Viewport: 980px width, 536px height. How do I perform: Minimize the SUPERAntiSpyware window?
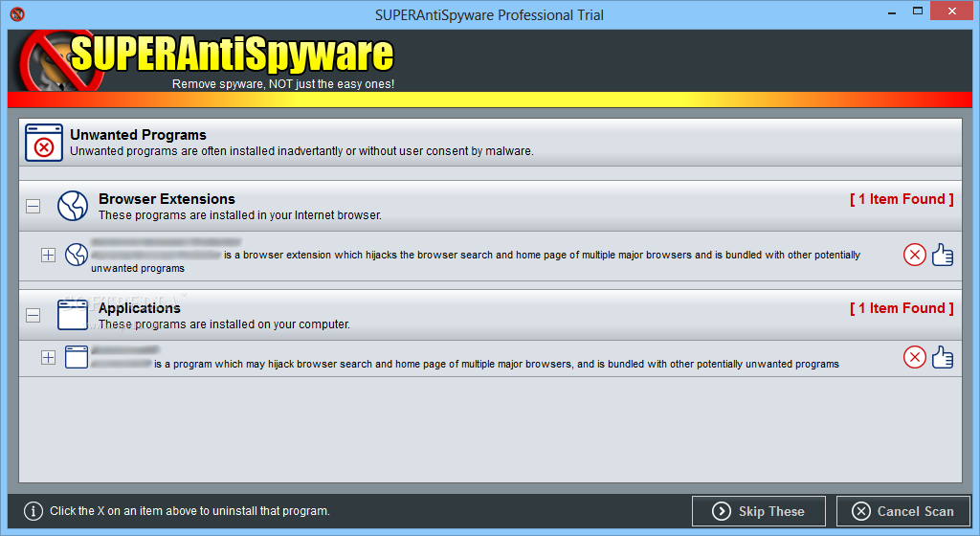892,11
